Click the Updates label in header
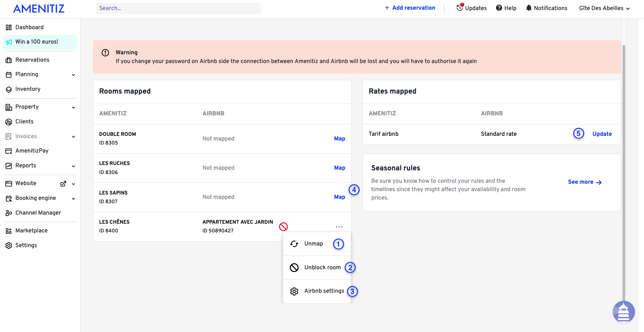644x332 pixels. point(476,8)
